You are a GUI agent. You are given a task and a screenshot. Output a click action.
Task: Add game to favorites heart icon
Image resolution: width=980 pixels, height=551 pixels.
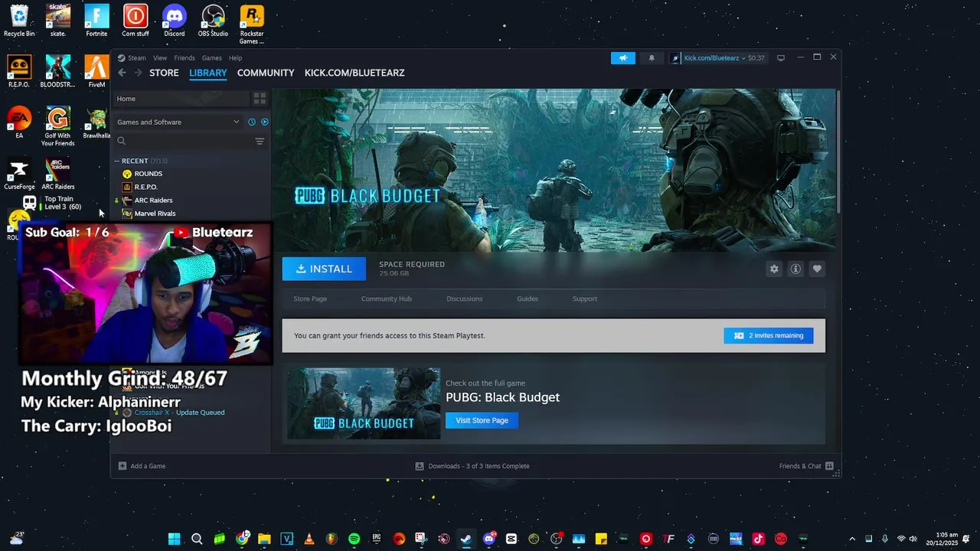[x=817, y=269]
